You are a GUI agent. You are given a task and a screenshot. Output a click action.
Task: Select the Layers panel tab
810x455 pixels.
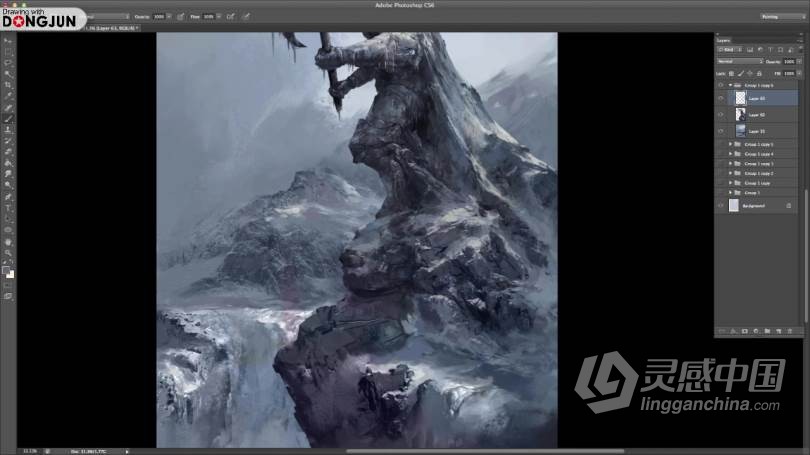pos(723,40)
